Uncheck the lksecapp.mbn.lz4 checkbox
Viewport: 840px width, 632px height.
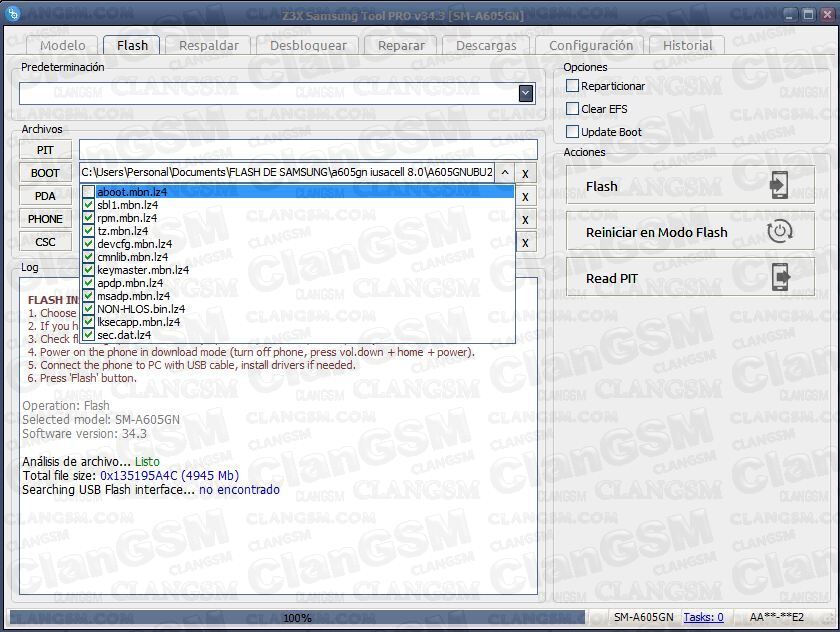pyautogui.click(x=89, y=321)
